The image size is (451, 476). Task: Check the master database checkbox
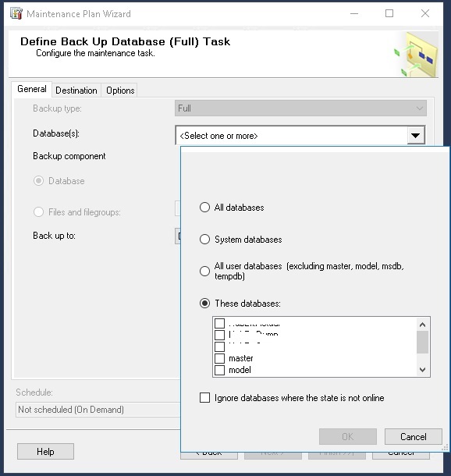[220, 358]
